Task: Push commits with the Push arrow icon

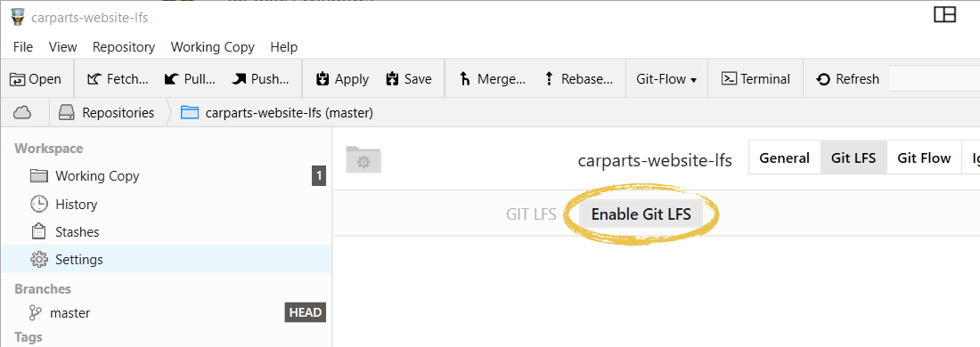Action: pyautogui.click(x=239, y=79)
